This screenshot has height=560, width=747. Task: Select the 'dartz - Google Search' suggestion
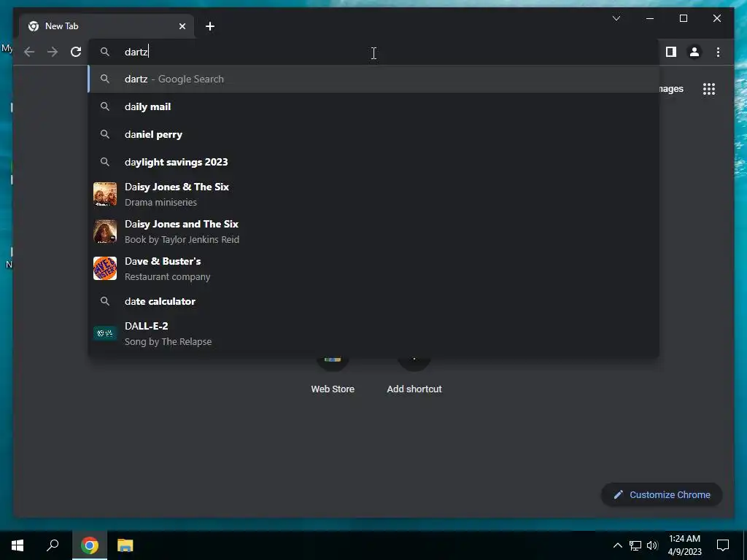click(x=374, y=79)
